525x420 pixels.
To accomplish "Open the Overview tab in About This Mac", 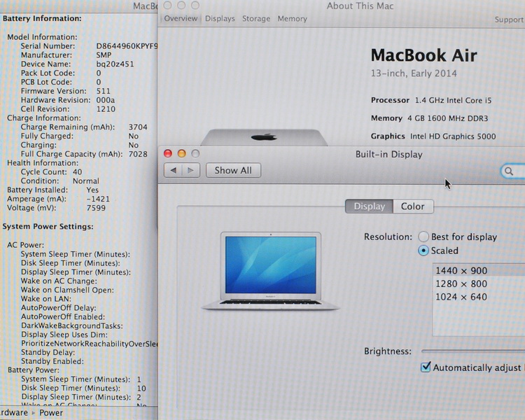I will point(181,18).
